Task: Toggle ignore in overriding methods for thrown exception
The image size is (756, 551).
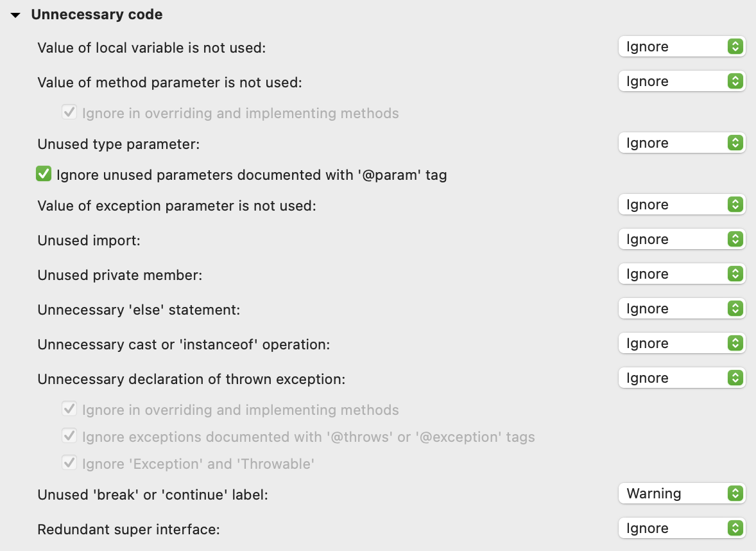Action: (69, 410)
